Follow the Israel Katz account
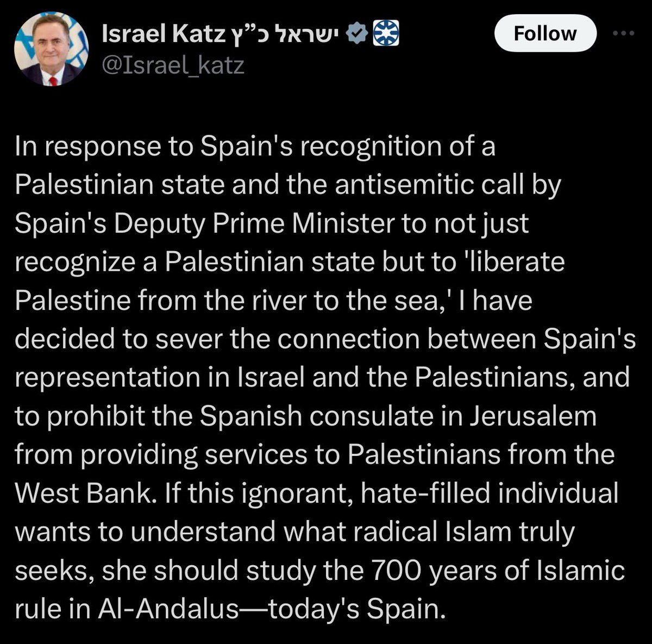 click(x=545, y=33)
